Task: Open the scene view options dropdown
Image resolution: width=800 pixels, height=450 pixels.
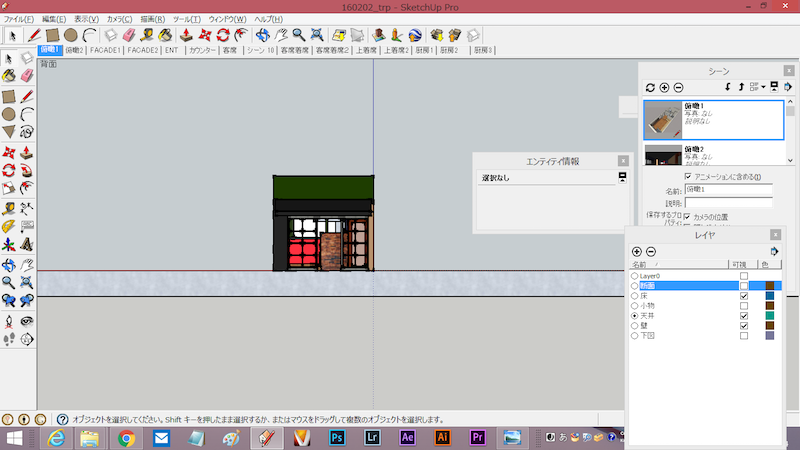Action: [764, 88]
